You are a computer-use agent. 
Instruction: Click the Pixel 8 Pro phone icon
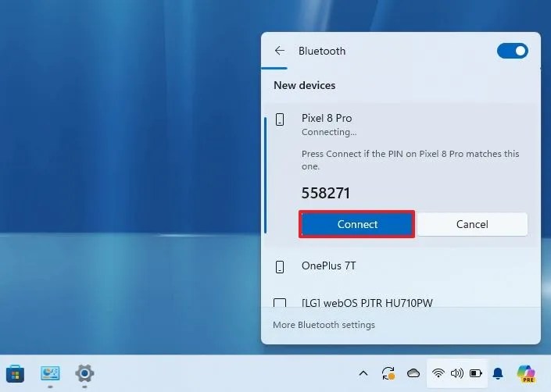280,119
